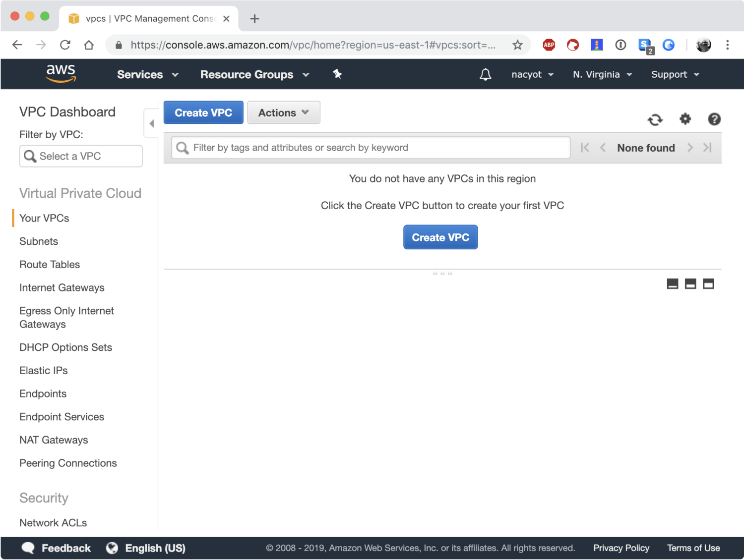Close the VPC Management Console tab

pos(226,19)
